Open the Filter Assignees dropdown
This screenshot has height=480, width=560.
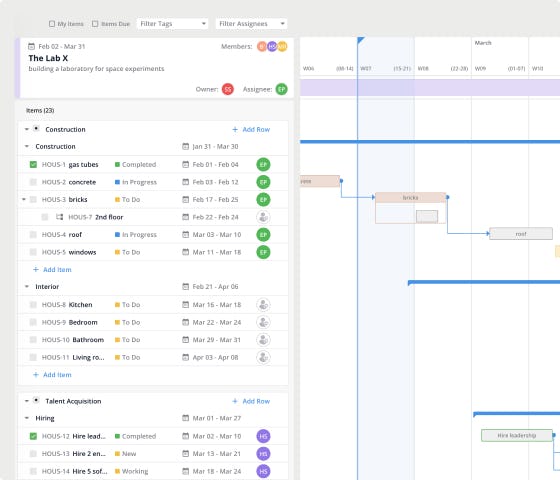[x=251, y=24]
